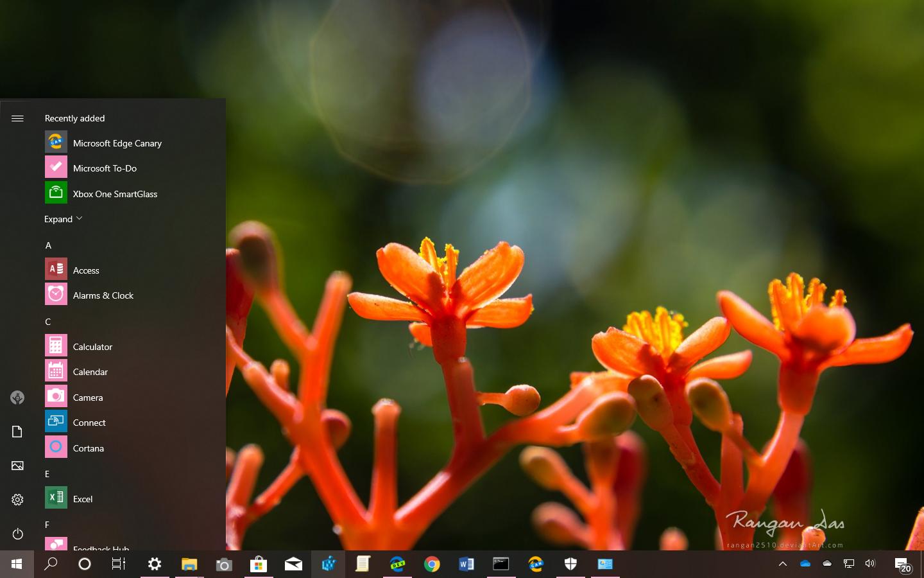Open the volume control in the tray
Image resolution: width=924 pixels, height=578 pixels.
click(870, 565)
